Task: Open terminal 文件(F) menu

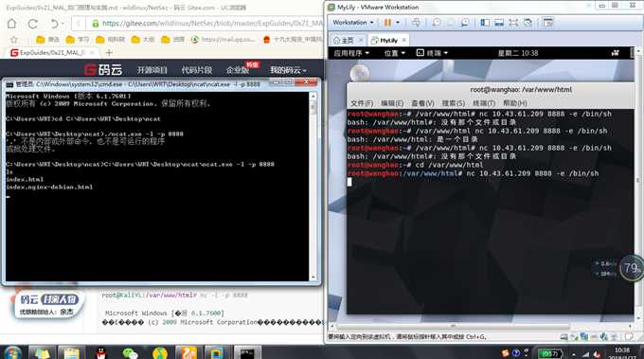Action: [362, 103]
